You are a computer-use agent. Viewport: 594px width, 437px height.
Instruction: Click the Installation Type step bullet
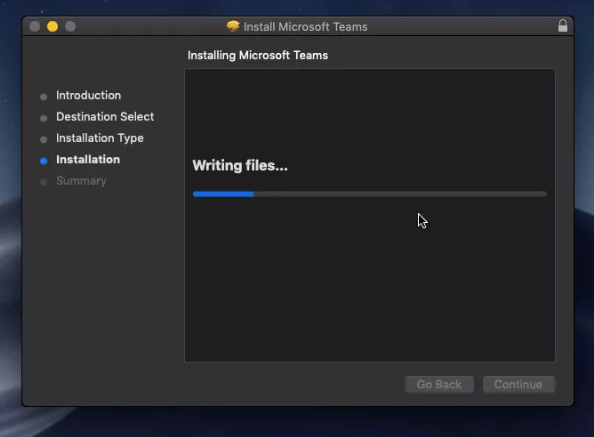(44, 140)
